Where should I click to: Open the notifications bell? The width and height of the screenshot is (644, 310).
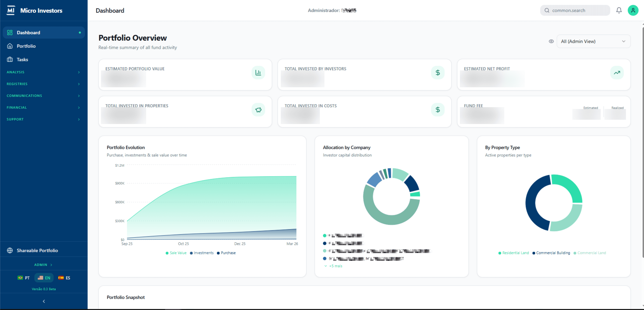(x=619, y=10)
